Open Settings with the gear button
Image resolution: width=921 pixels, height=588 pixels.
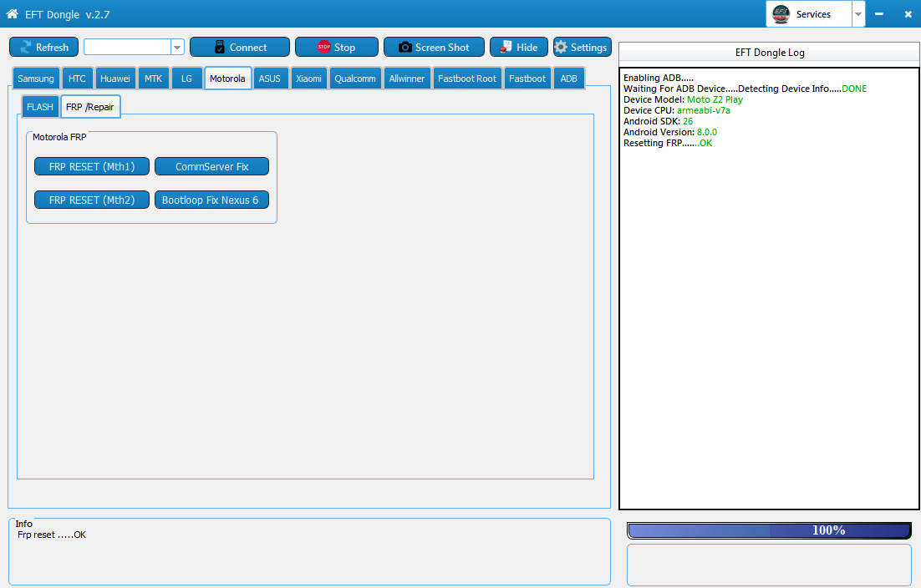[x=582, y=47]
